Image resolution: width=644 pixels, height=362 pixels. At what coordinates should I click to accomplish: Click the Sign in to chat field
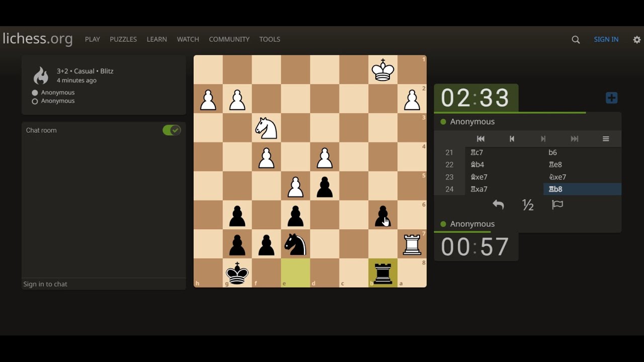104,284
